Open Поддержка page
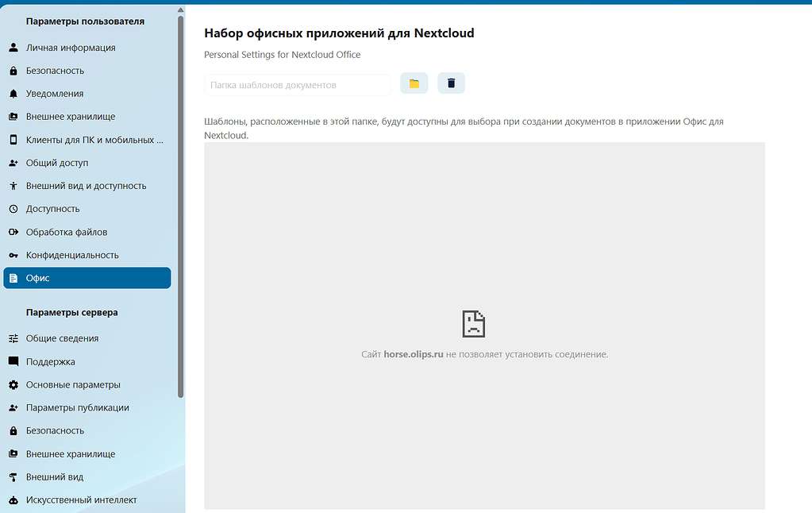This screenshot has height=513, width=812. pos(87,361)
